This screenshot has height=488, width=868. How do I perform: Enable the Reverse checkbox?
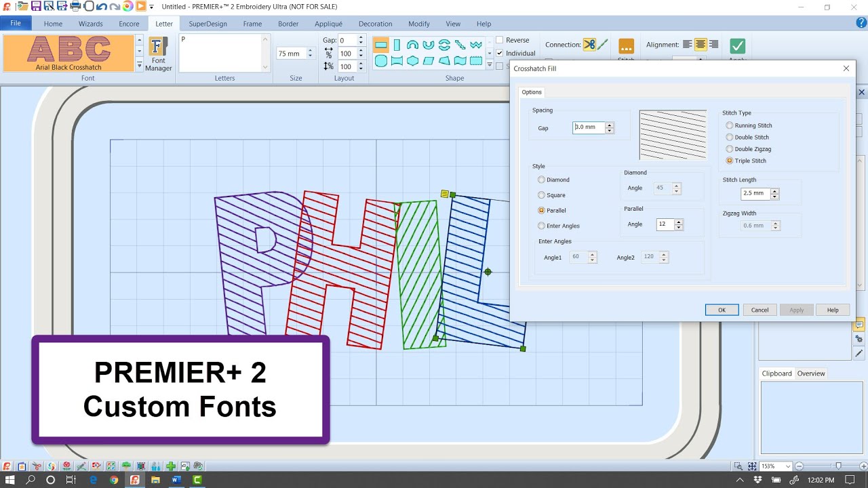(500, 40)
